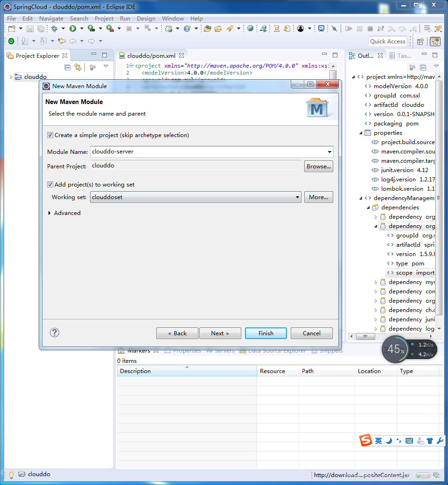Click the soft keyboard icon in IME bar
Viewport: 448px width, 485px height.
[409, 441]
